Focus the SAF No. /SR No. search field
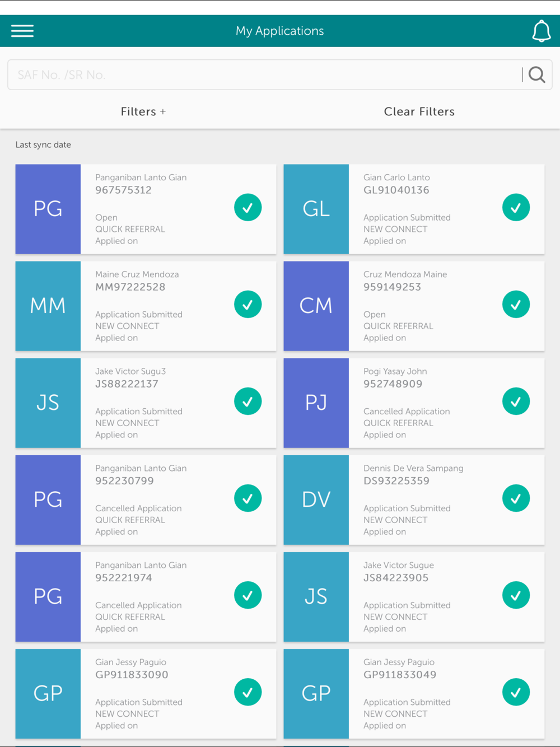 [264, 74]
